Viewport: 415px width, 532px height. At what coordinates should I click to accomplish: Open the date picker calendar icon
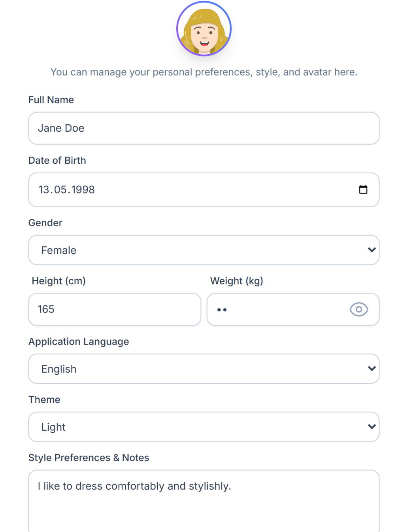pyautogui.click(x=363, y=189)
